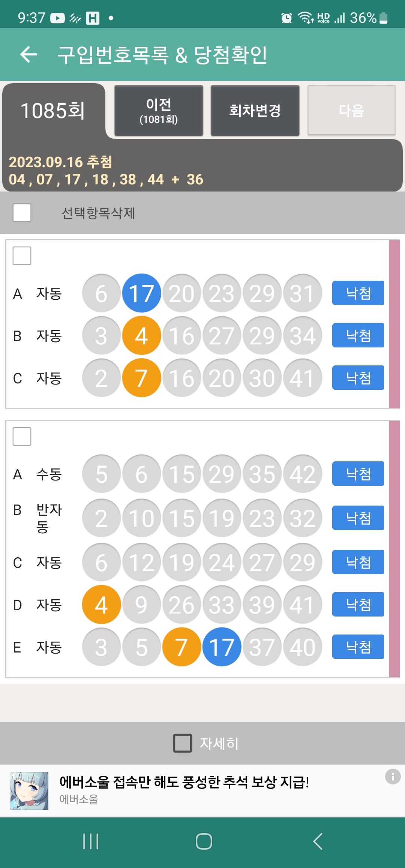This screenshot has width=405, height=868.
Task: Tap the back arrow in header
Action: [29, 55]
